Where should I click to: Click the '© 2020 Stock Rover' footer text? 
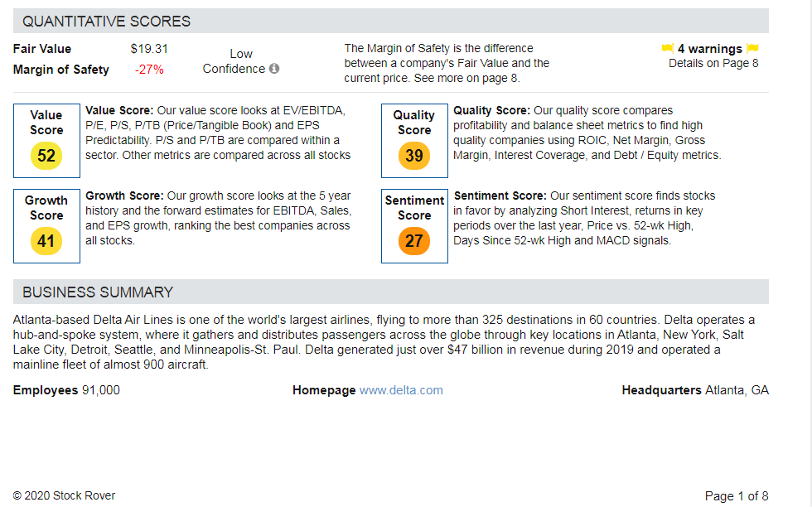65,496
